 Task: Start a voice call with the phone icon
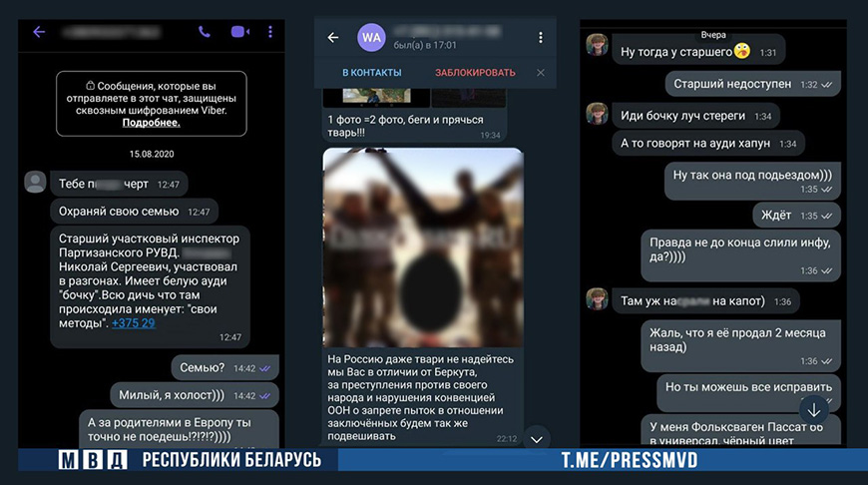205,32
